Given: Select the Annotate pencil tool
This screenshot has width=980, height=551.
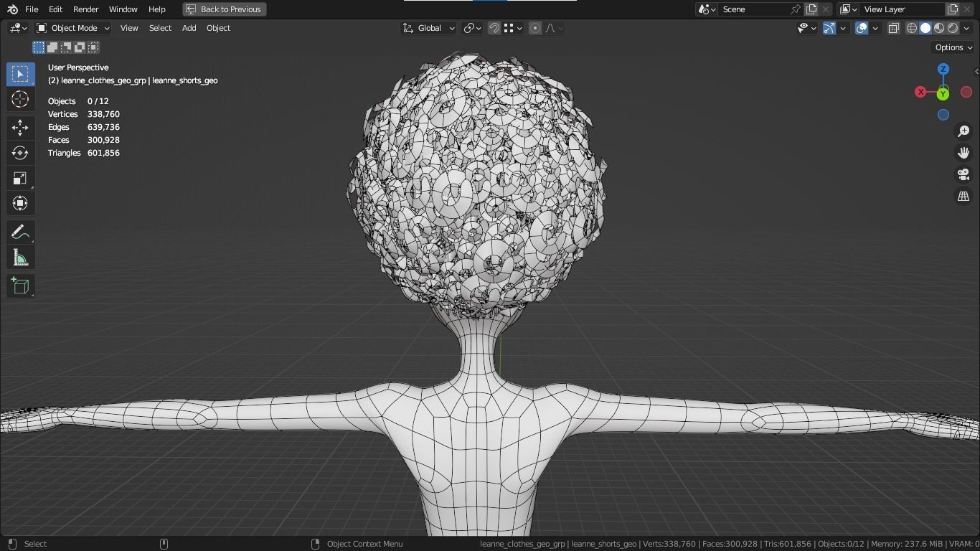Looking at the screenshot, I should click(20, 232).
